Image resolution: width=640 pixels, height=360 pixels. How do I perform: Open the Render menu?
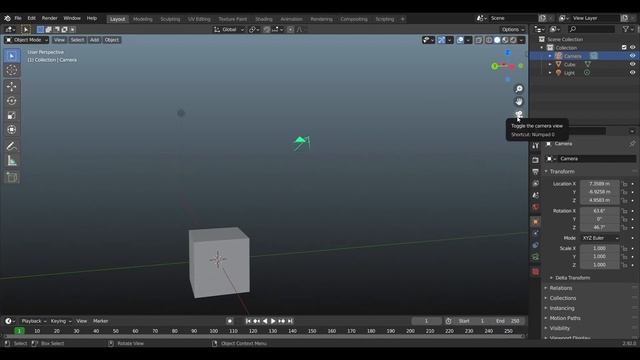pos(49,18)
